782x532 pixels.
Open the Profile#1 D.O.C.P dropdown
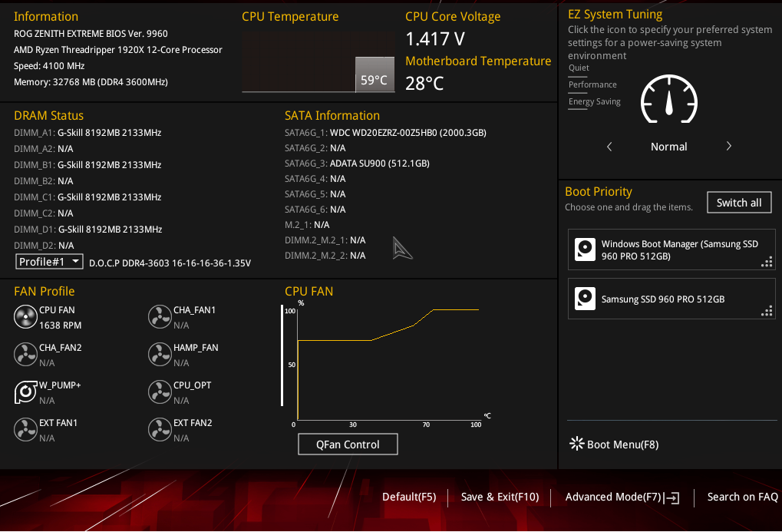tap(49, 262)
